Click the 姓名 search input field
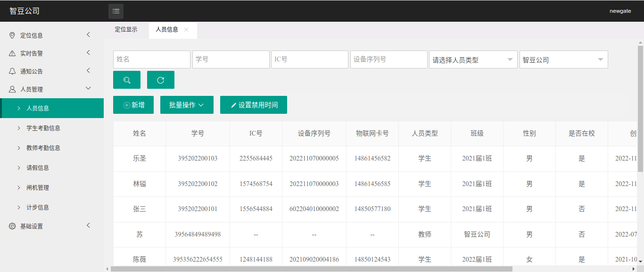 [152, 59]
